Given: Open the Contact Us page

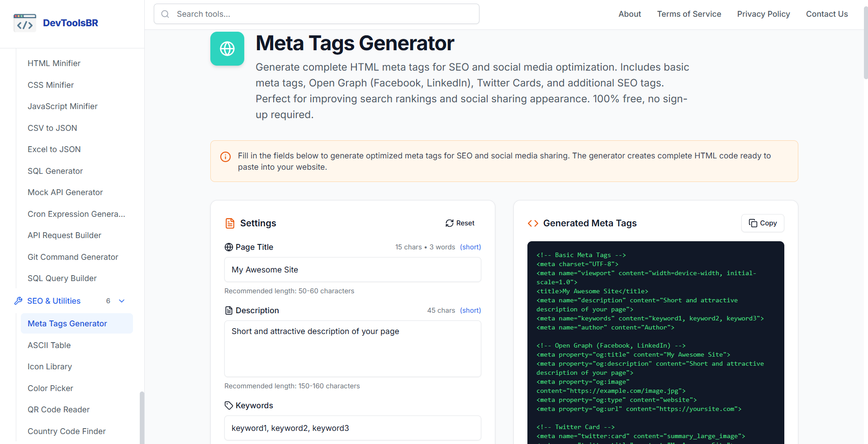Looking at the screenshot, I should click(x=826, y=14).
